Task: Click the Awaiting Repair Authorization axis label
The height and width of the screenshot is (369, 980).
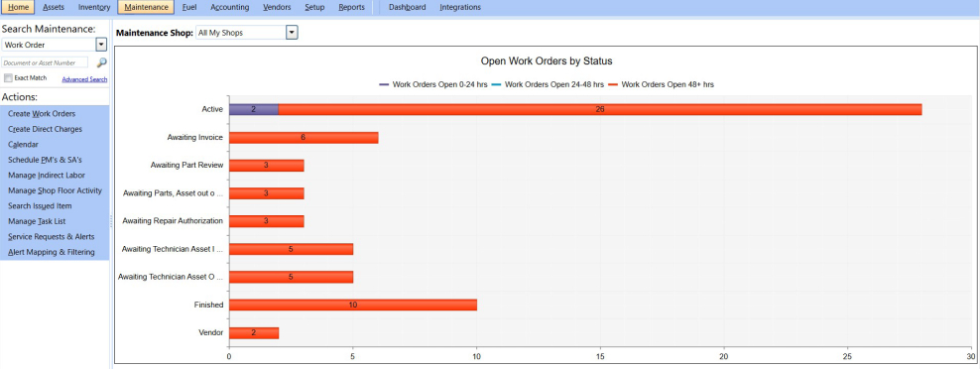Action: point(174,221)
